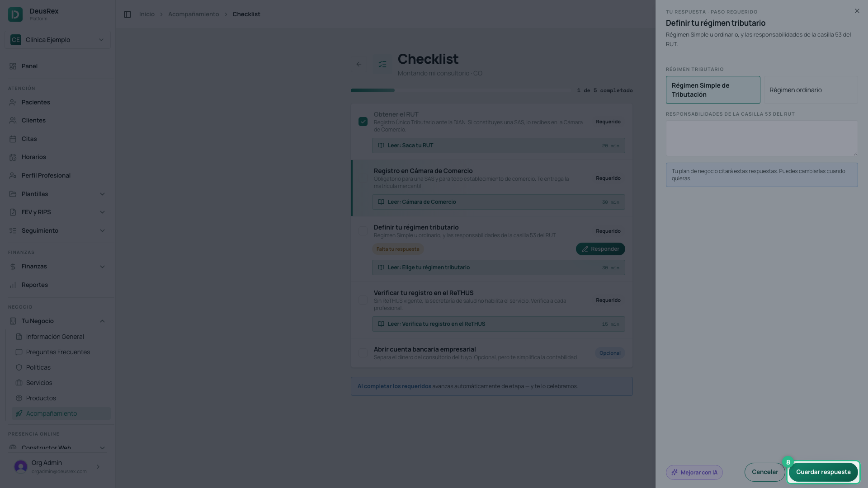Click book icon on Leer: Cámara de Comercio
This screenshot has width=868, height=488.
coord(381,202)
